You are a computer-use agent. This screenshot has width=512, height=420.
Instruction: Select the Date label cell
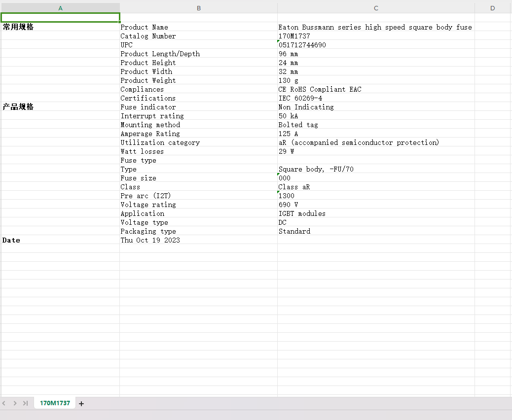(60, 240)
